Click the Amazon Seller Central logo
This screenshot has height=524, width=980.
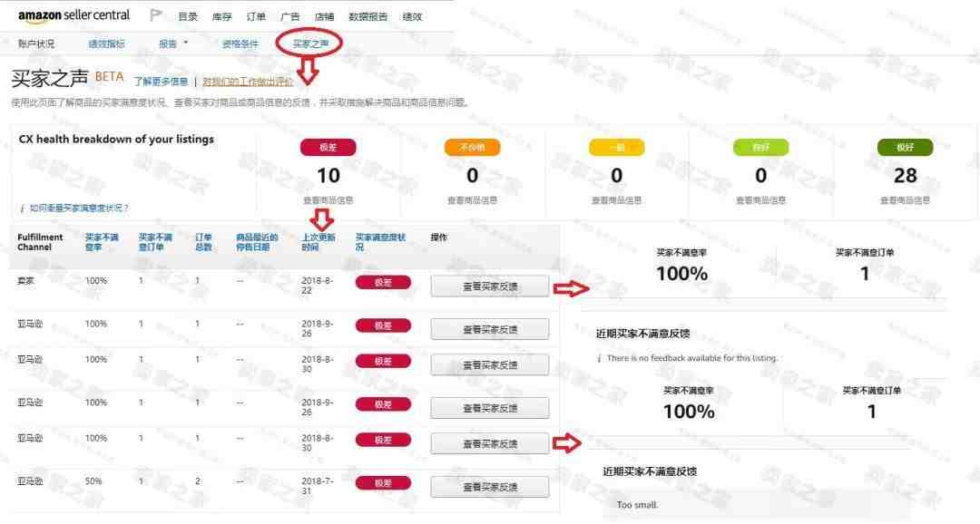pyautogui.click(x=73, y=15)
